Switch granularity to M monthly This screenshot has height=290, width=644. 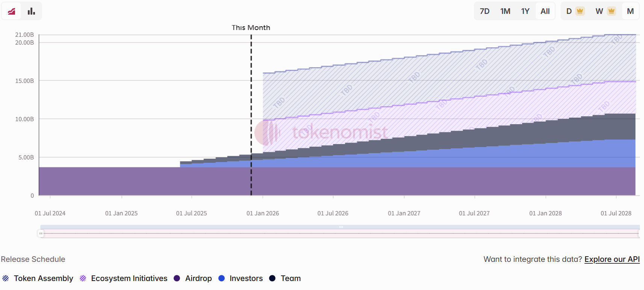click(x=630, y=11)
